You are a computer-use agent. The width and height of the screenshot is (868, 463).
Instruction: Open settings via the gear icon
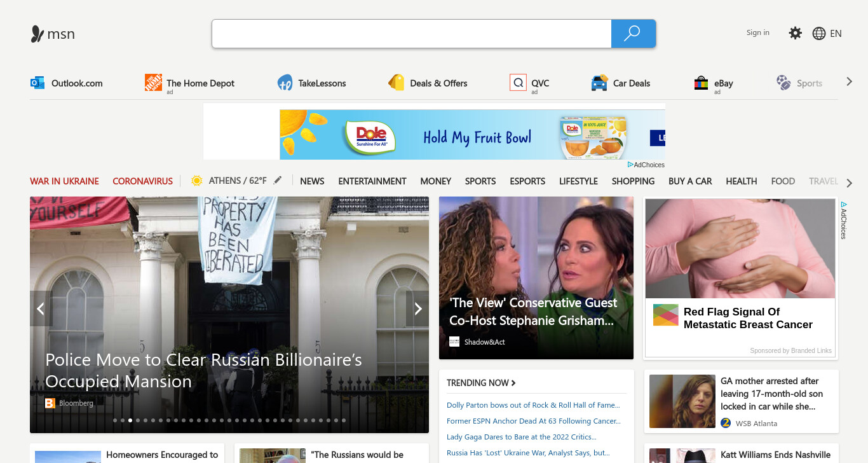tap(795, 33)
